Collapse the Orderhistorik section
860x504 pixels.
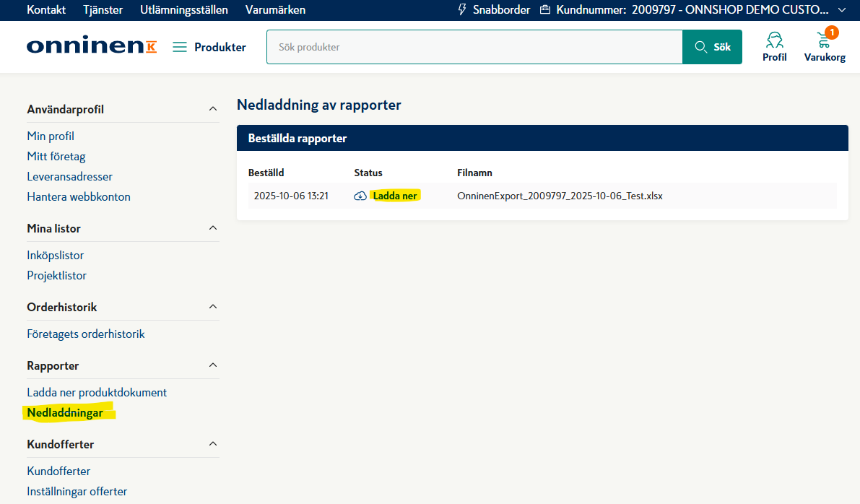pos(213,307)
